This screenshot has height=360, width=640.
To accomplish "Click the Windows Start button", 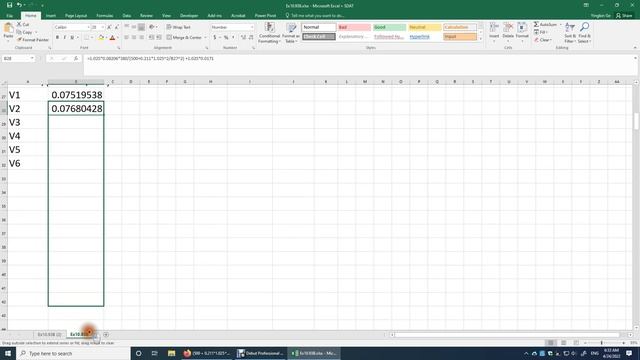I will pyautogui.click(x=8, y=353).
